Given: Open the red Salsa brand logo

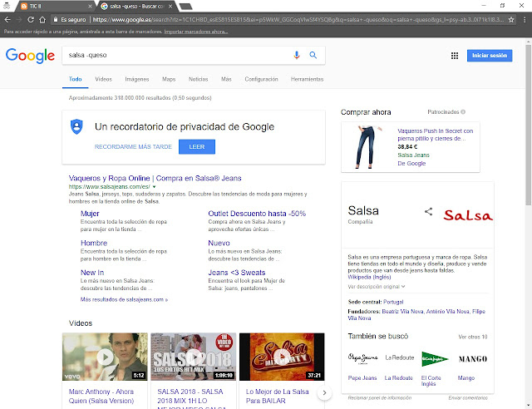Looking at the screenshot, I should pyautogui.click(x=468, y=214).
